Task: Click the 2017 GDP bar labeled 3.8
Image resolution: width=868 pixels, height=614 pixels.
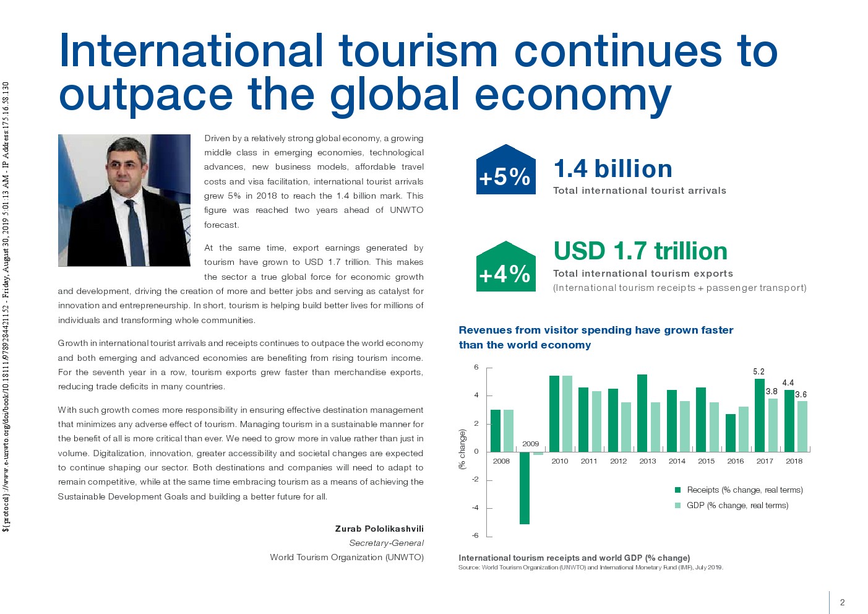Action: pos(773,425)
